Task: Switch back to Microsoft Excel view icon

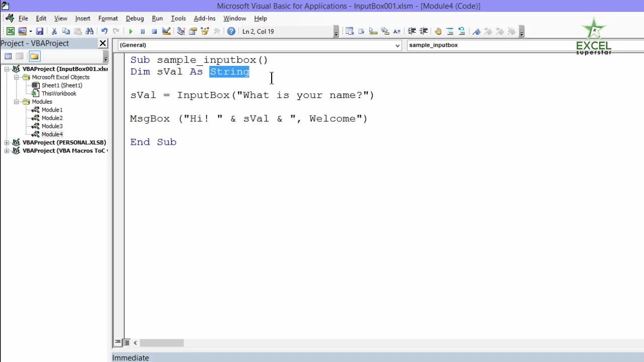Action: 10,31
